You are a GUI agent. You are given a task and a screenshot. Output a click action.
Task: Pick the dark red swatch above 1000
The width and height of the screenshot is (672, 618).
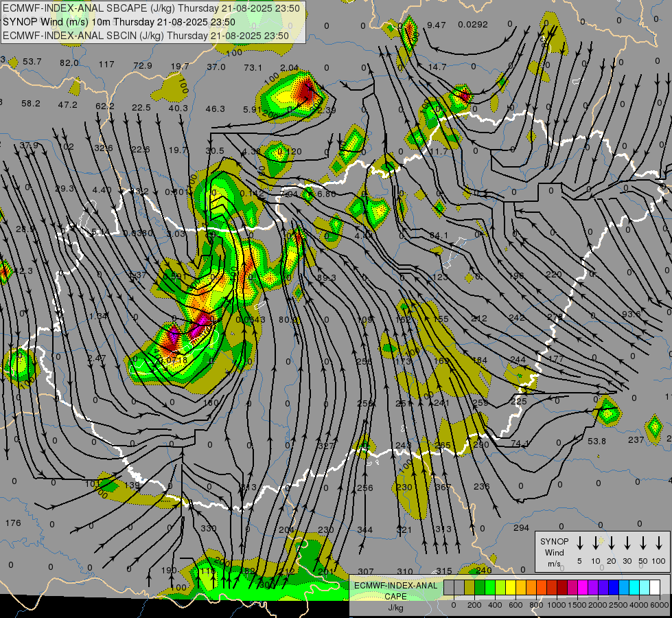(562, 588)
